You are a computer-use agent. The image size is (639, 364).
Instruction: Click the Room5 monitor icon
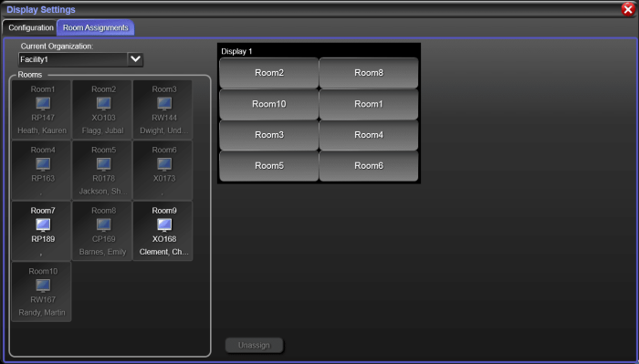(103, 164)
